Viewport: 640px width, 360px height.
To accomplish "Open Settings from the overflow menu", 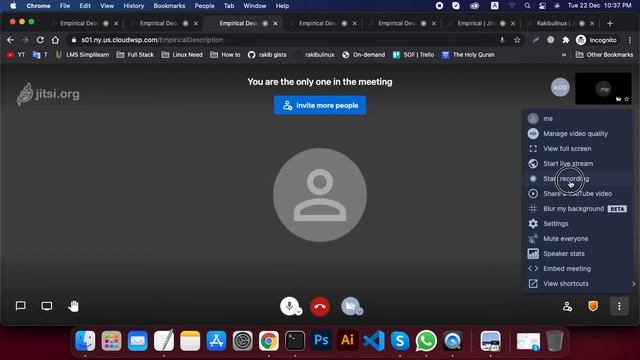I will coord(577,224).
